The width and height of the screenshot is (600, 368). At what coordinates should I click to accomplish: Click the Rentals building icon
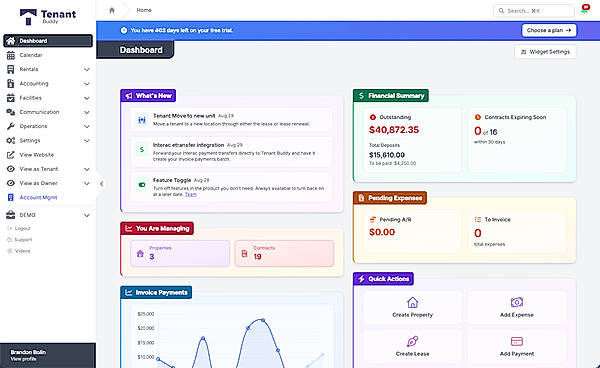point(11,69)
